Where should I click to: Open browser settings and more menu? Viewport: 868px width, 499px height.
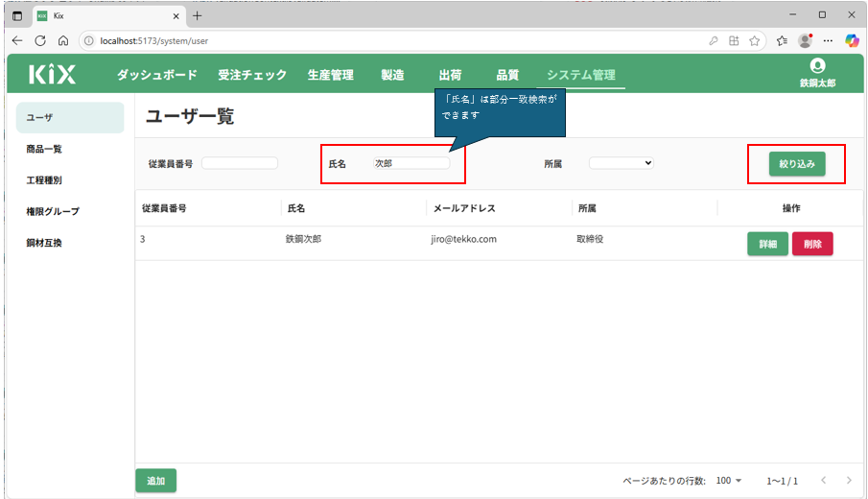coord(828,41)
